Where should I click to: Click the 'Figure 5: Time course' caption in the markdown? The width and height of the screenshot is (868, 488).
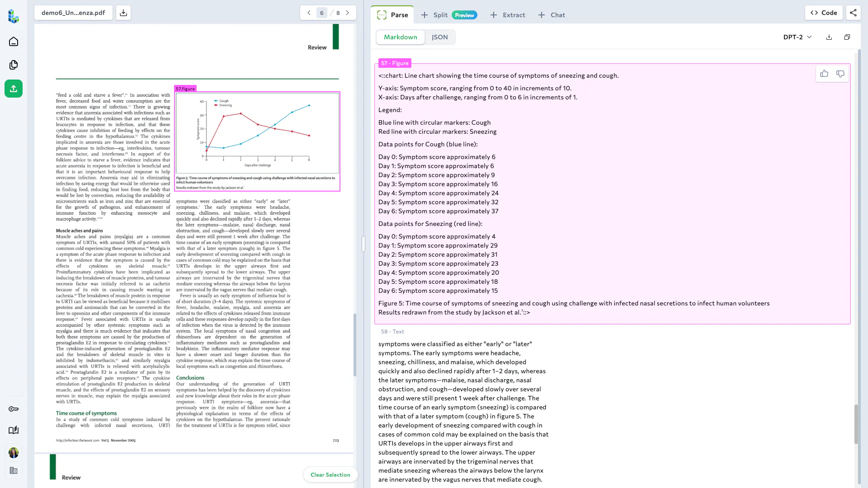pos(574,303)
